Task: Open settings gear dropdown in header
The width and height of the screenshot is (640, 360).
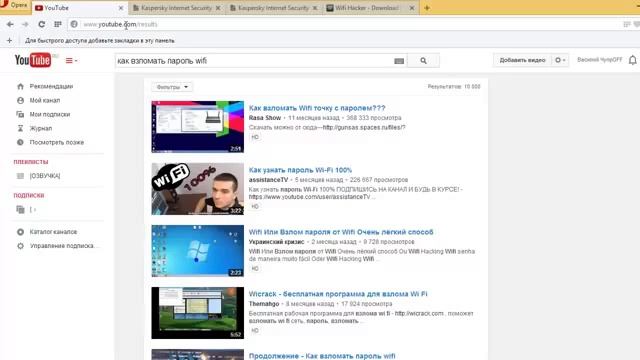Action: [560, 60]
